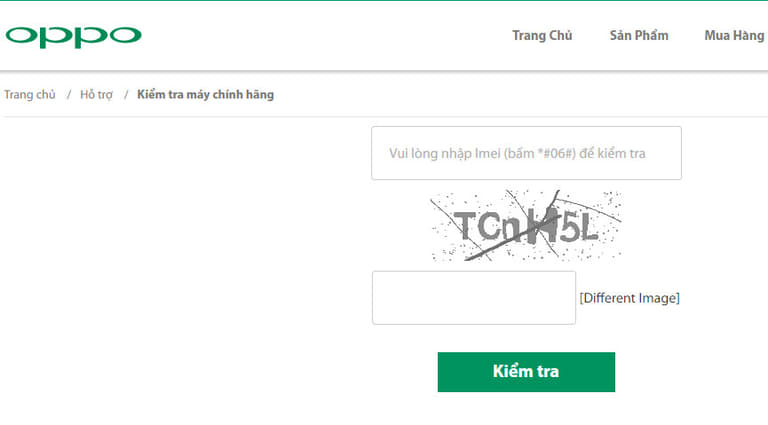The width and height of the screenshot is (768, 425).
Task: Focus the empty captcha answer box
Action: coord(474,298)
